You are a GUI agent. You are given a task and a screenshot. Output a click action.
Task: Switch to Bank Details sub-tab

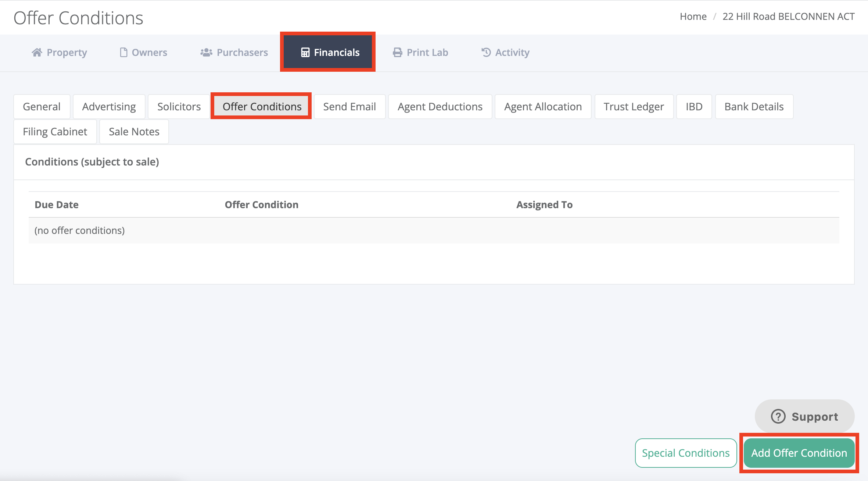click(754, 107)
